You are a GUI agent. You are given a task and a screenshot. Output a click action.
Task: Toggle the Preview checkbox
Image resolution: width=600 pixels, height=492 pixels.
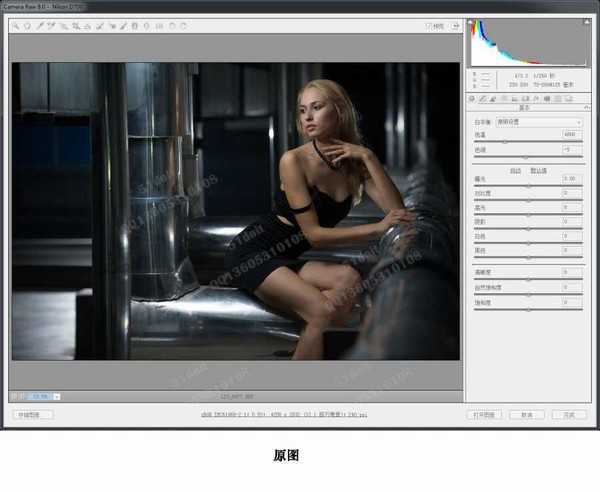[428, 26]
